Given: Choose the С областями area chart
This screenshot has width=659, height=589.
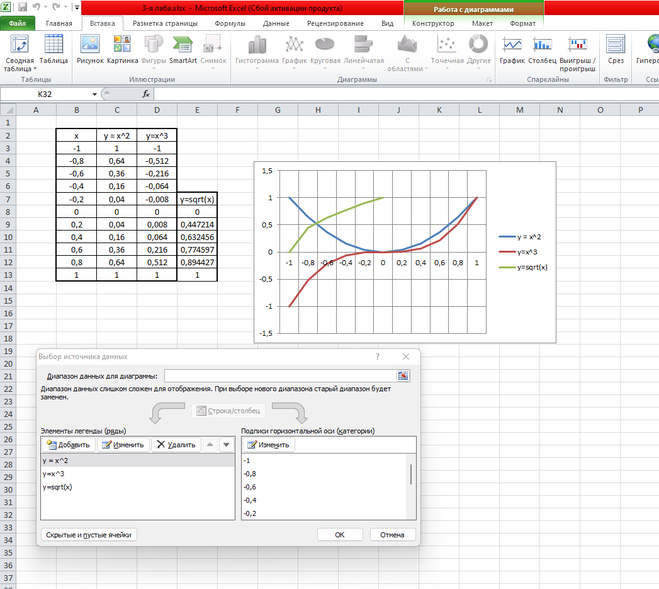Looking at the screenshot, I should 407,53.
